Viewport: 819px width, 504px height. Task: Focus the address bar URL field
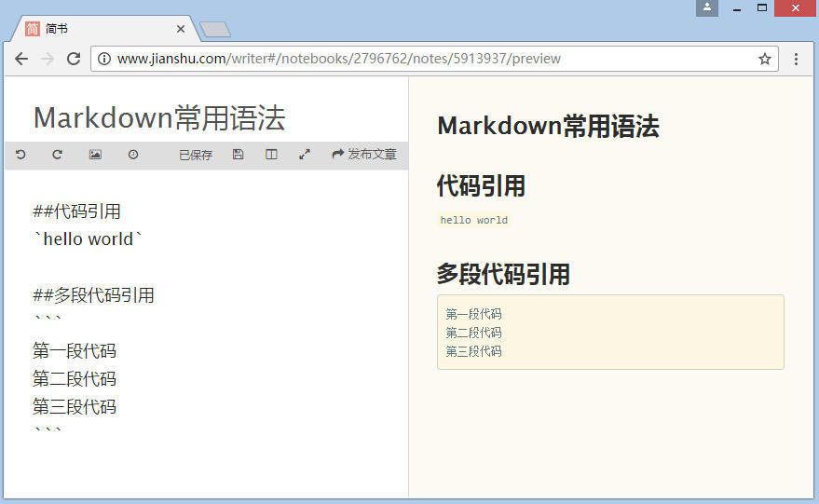[x=434, y=59]
